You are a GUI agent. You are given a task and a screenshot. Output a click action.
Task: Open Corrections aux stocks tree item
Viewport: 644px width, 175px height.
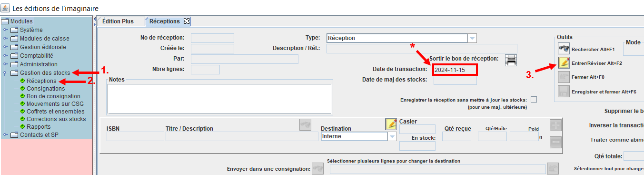[x=56, y=119]
